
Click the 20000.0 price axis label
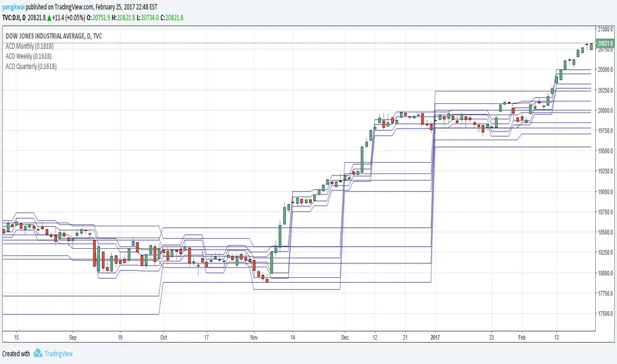(x=605, y=111)
